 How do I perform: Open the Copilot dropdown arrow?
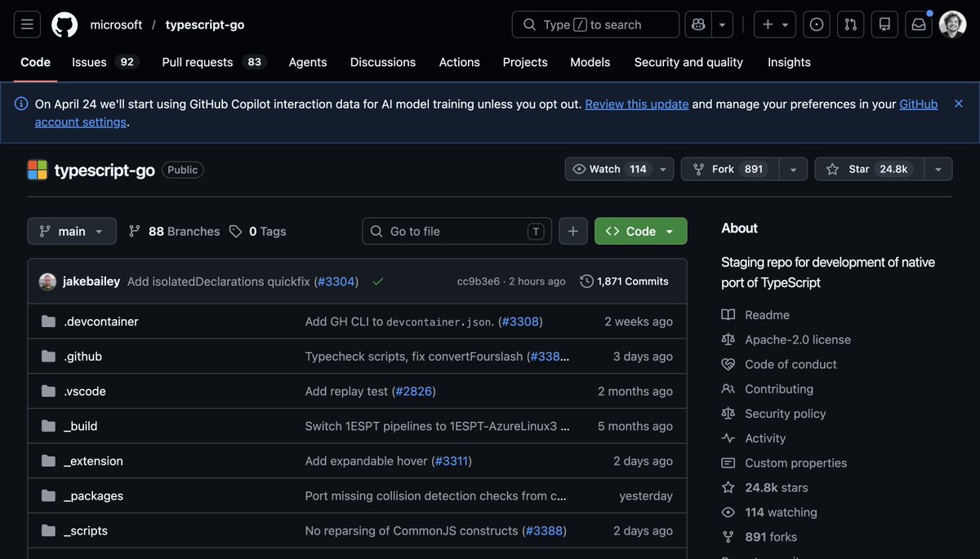[722, 24]
